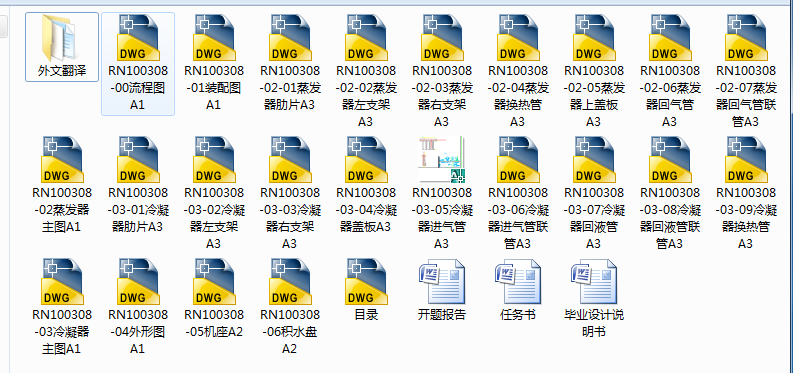793x373 pixels.
Task: Click the file name RN100308-03冷凝器主图A1
Action: [x=62, y=332]
